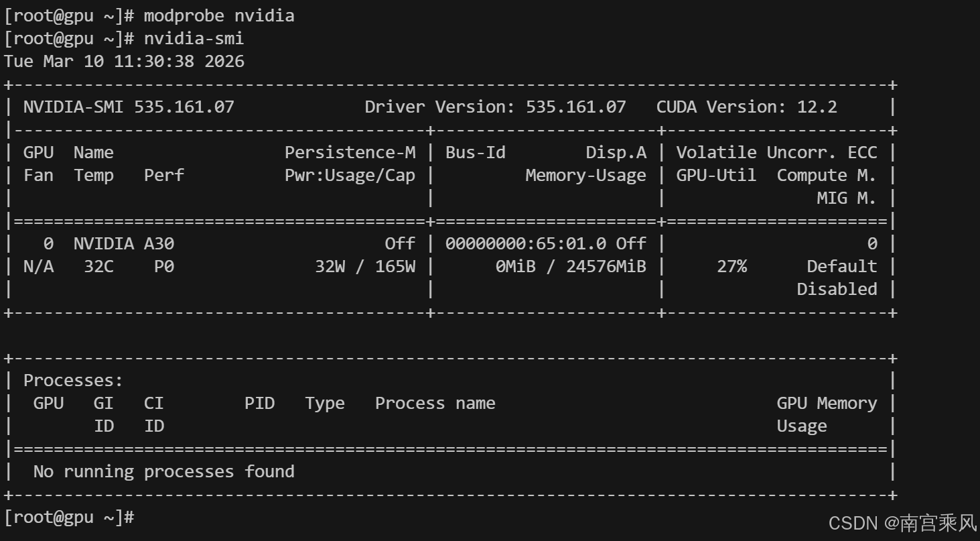
Task: Click the 'Memory-Usage' column header
Action: click(x=586, y=175)
